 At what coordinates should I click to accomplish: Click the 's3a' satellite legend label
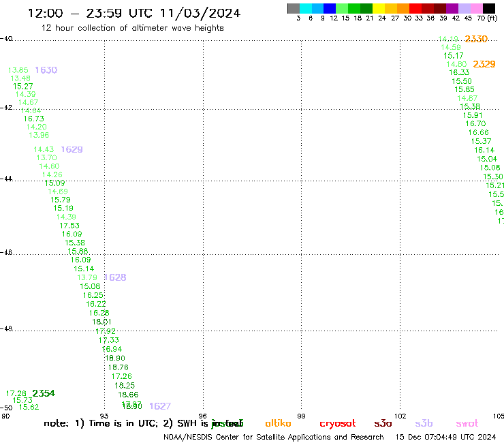coord(383,424)
